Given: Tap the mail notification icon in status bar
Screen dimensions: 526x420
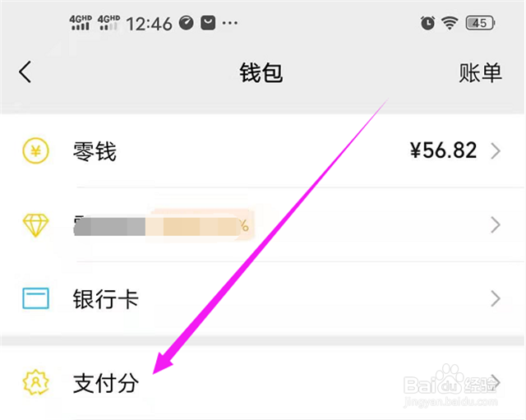Looking at the screenshot, I should pyautogui.click(x=208, y=23).
